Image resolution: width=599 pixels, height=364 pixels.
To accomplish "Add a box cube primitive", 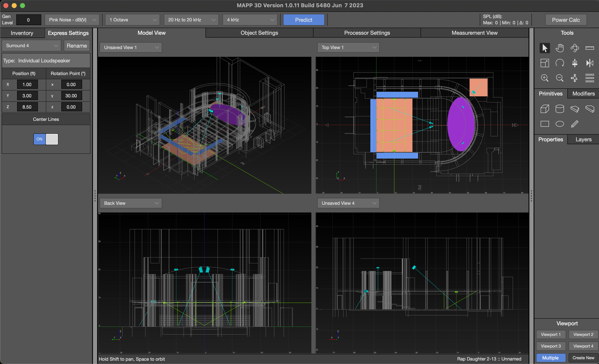I will tap(544, 109).
